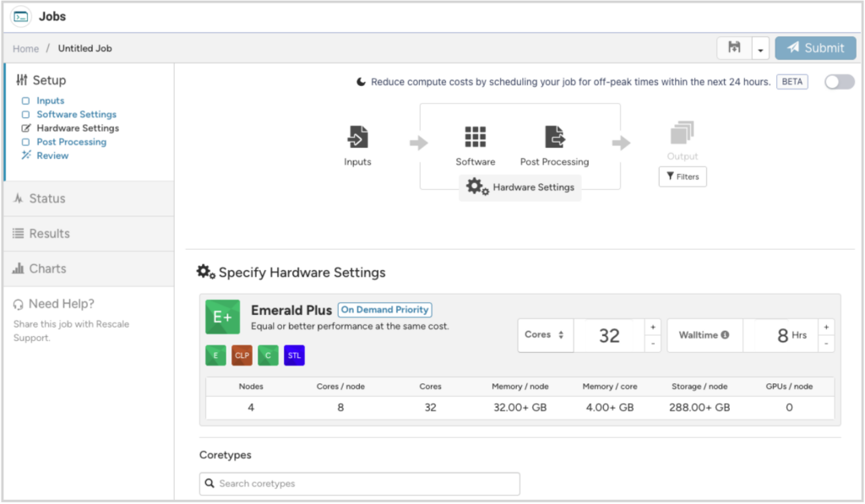Click the CLP coretype badge

pyautogui.click(x=242, y=355)
